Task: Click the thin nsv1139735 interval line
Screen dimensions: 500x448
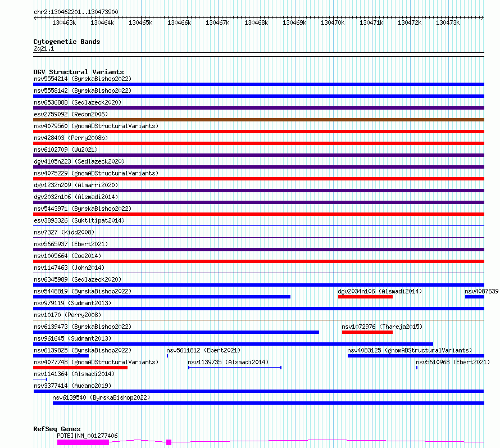Action: [235, 368]
